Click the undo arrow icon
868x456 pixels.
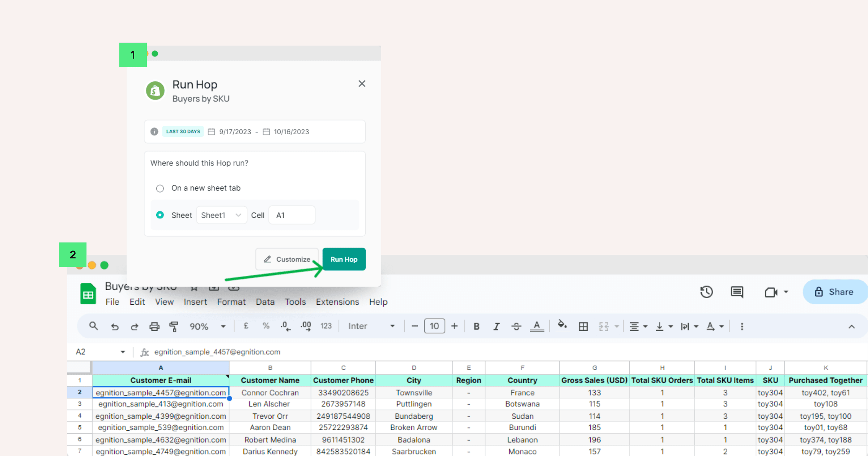click(115, 326)
